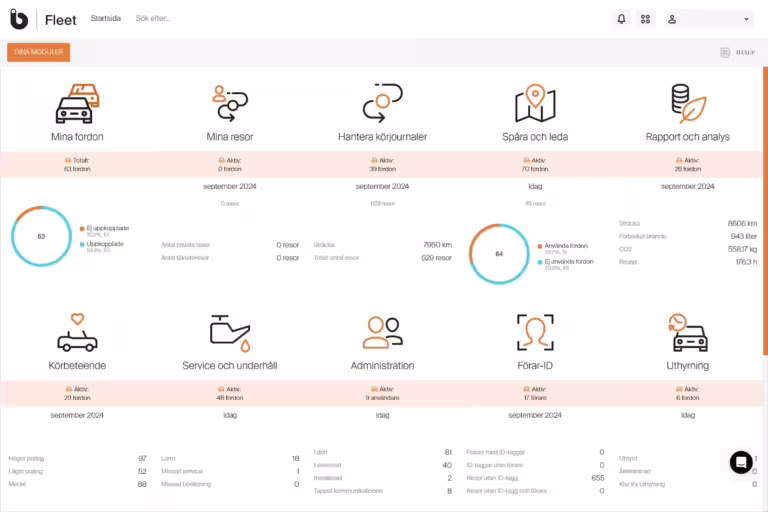Image resolution: width=768 pixels, height=512 pixels.
Task: Click the Rapport och analys title
Action: pos(688,137)
